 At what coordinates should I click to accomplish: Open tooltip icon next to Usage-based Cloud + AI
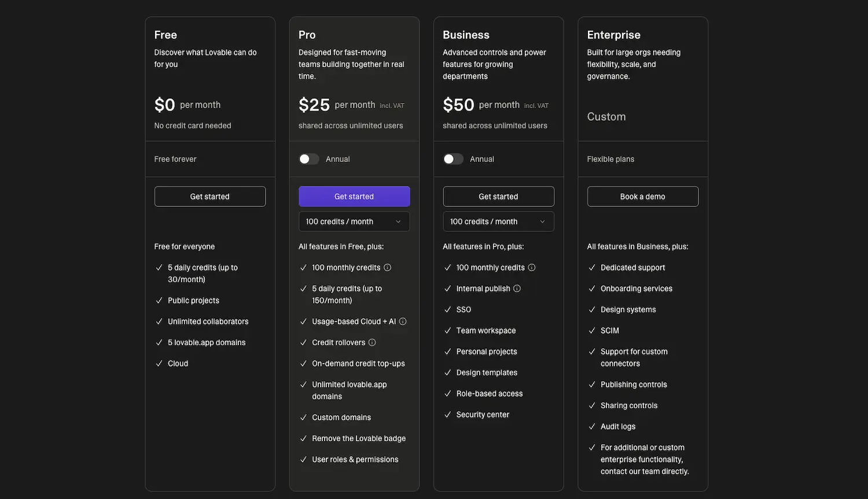[x=403, y=321]
